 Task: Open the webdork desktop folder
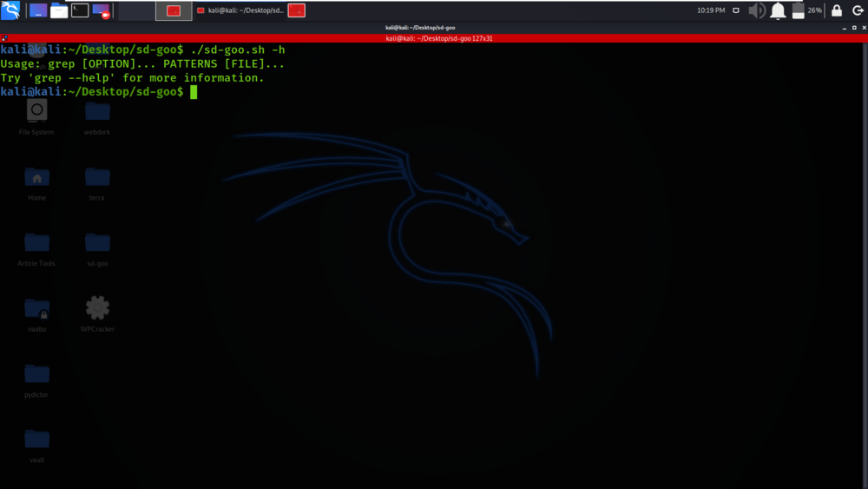tap(97, 117)
